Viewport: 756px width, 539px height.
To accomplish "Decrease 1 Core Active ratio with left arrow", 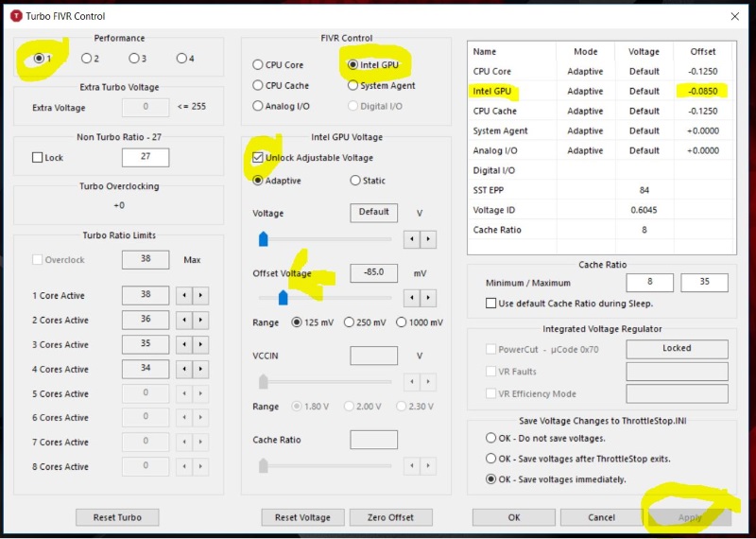I will pos(184,295).
